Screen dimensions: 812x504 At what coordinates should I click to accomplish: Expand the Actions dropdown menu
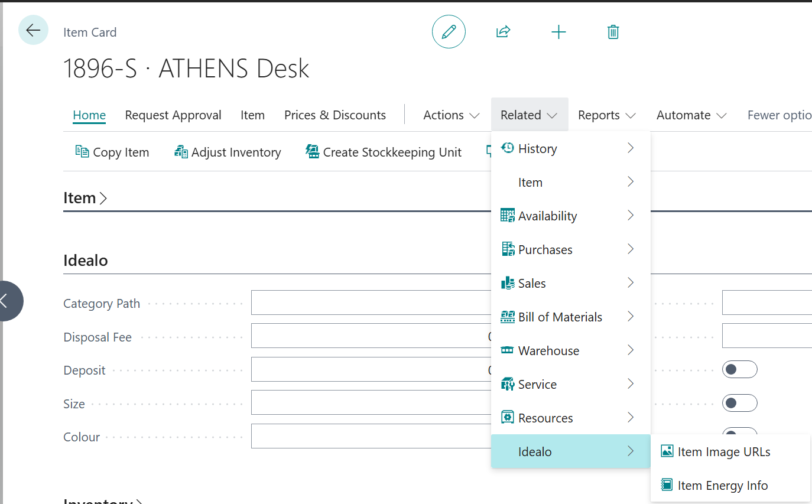coord(451,115)
